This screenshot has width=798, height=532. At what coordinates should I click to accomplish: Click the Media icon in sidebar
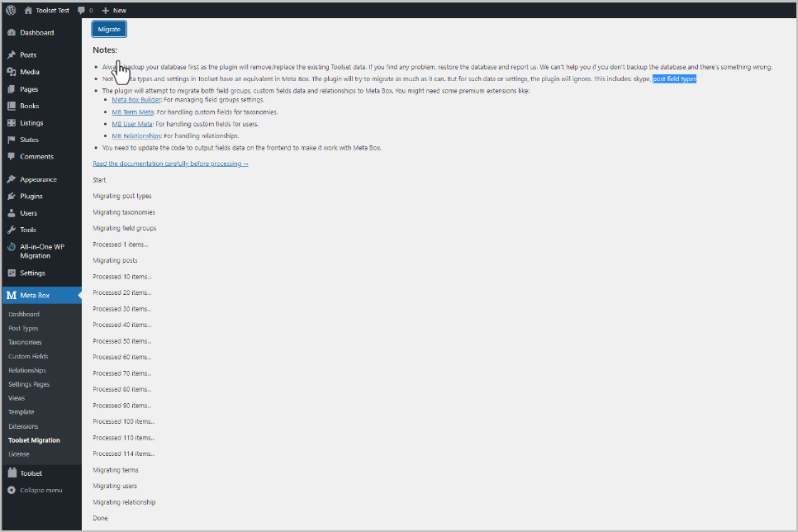pyautogui.click(x=12, y=72)
